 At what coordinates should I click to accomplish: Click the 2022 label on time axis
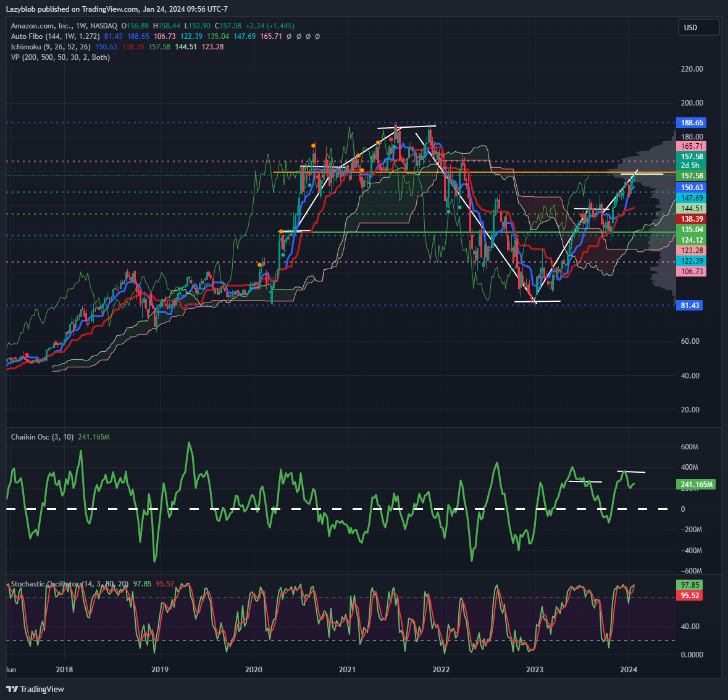[441, 669]
